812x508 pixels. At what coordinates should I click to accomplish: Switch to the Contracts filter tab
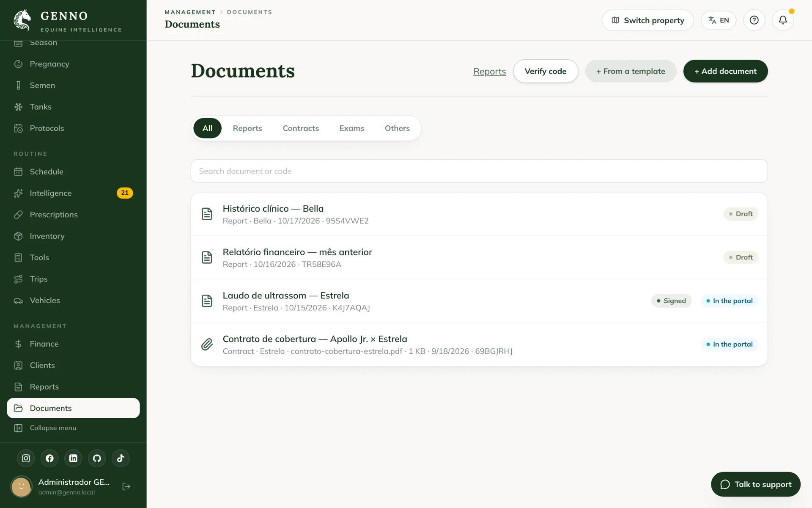pos(301,128)
